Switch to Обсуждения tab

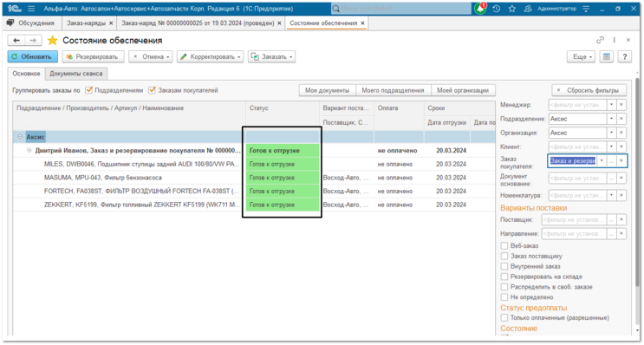pos(31,23)
